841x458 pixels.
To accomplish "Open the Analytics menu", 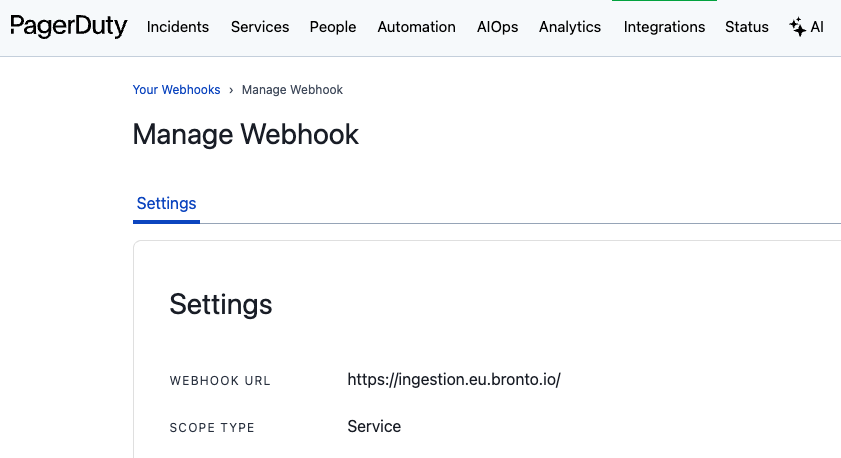I will coord(570,27).
